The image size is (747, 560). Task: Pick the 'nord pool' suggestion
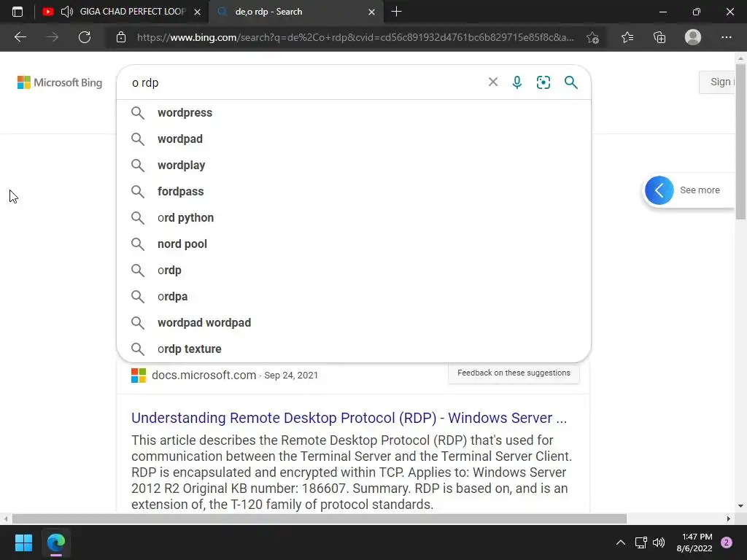click(x=354, y=244)
